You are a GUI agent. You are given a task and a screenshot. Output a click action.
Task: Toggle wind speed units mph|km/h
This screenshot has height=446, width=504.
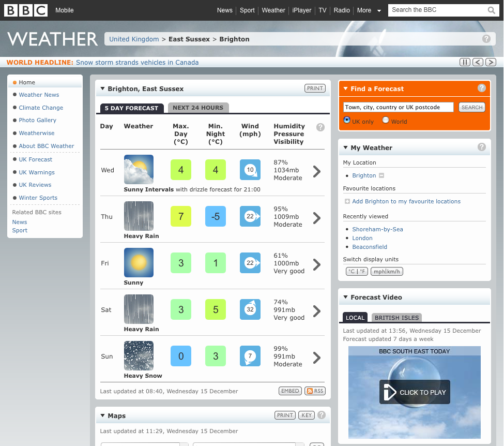pos(387,271)
